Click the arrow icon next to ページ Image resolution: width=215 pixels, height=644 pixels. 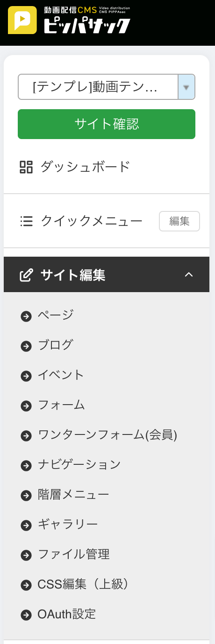[x=26, y=316]
